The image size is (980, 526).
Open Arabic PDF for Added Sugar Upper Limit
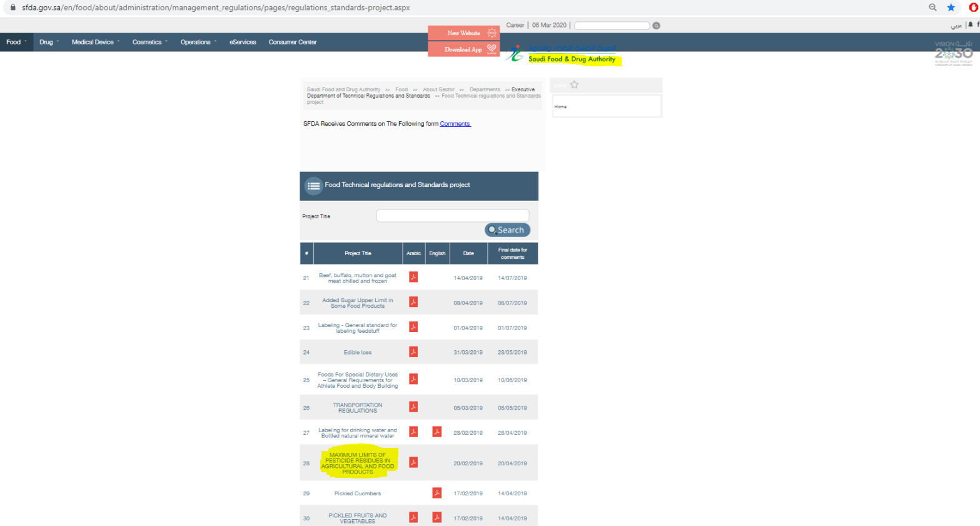click(413, 302)
